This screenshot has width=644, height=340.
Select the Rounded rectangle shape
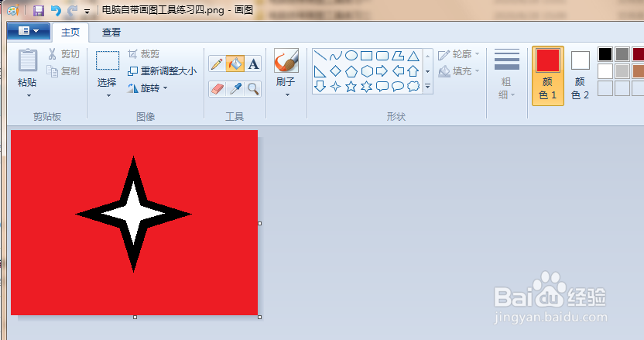(x=382, y=56)
